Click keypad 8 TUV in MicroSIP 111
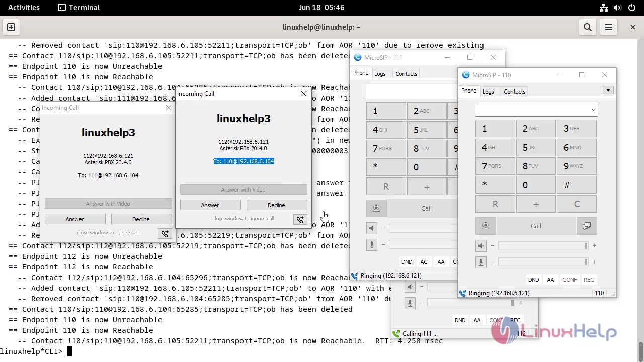644x362 pixels. tap(426, 148)
